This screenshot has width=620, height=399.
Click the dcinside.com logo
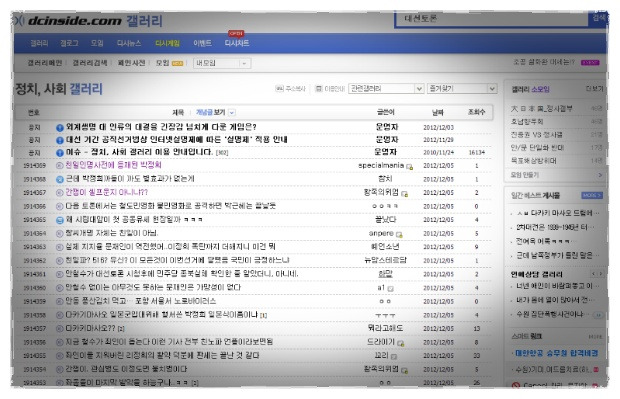pyautogui.click(x=75, y=21)
